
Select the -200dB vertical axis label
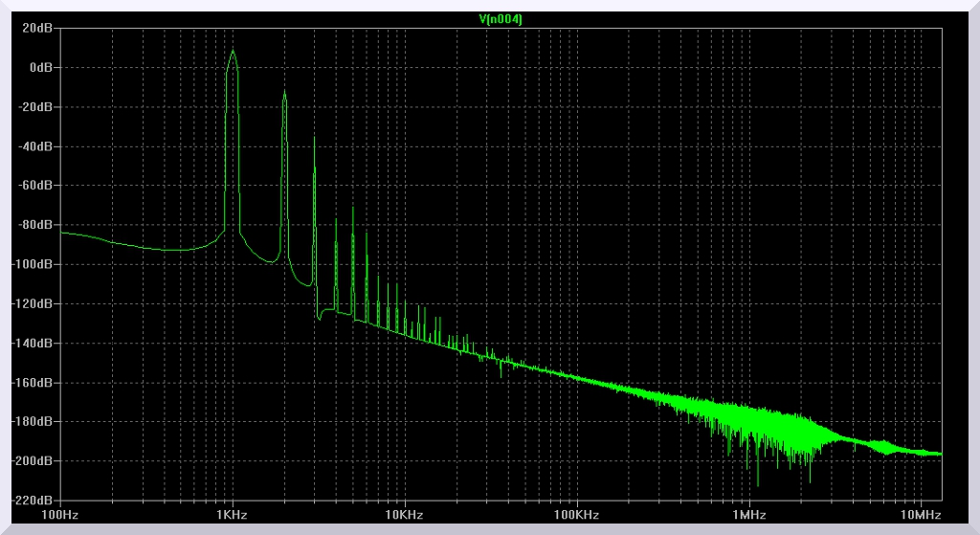tap(34, 460)
